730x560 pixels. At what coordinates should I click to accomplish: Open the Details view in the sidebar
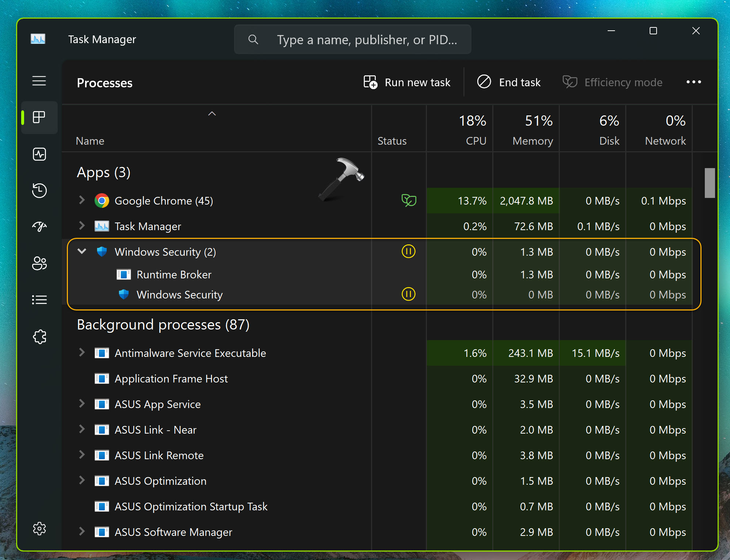(39, 300)
